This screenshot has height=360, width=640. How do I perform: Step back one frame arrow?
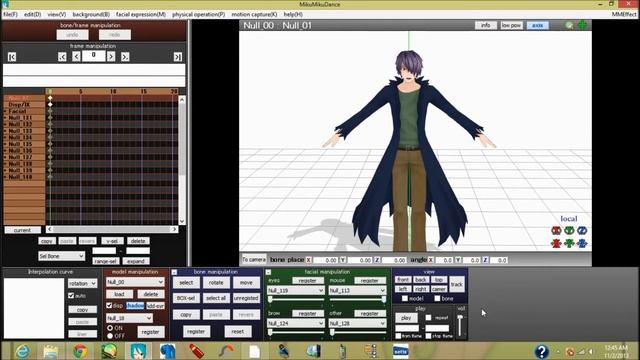click(x=76, y=57)
